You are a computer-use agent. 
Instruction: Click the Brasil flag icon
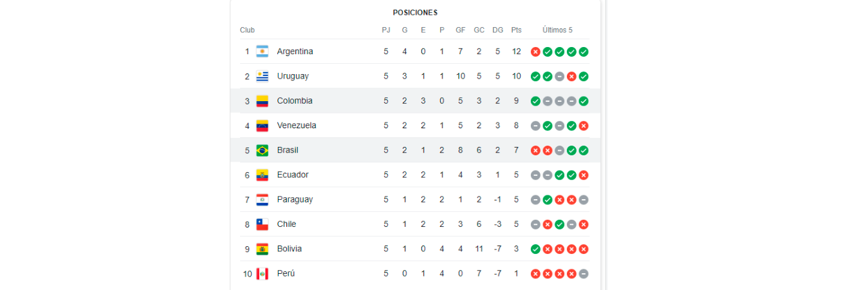pos(262,150)
